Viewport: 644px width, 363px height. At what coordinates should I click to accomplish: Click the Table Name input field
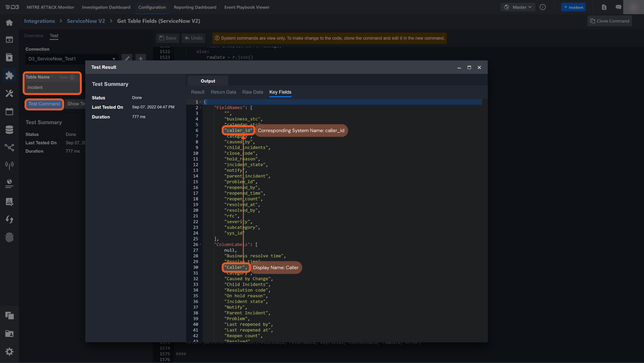pyautogui.click(x=52, y=87)
